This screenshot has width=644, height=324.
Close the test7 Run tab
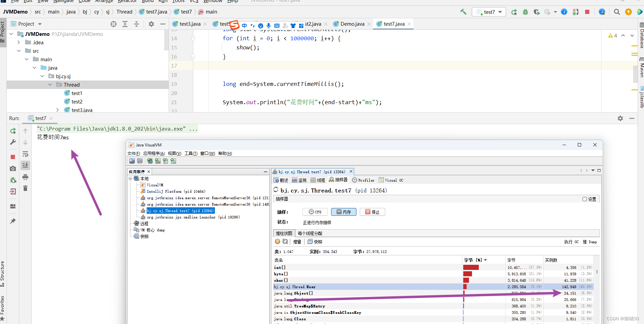[51, 118]
